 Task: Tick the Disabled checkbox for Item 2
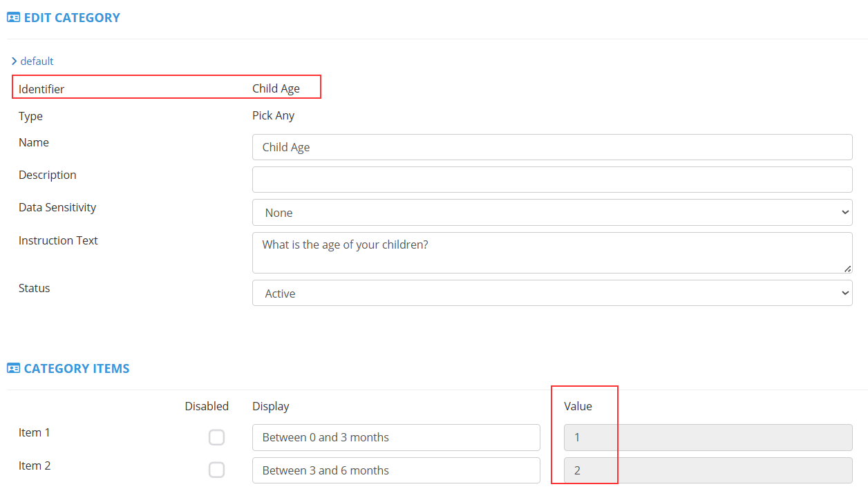coord(217,470)
